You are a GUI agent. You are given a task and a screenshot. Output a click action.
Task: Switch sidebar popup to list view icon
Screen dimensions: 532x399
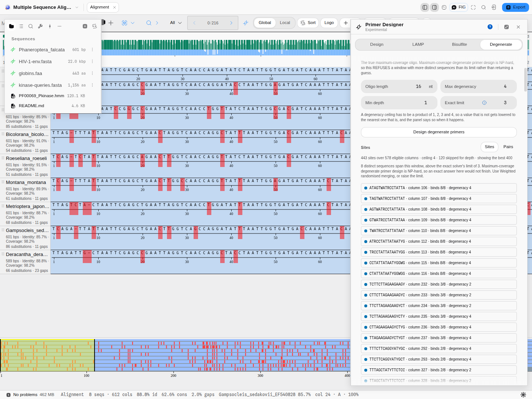pos(21,26)
